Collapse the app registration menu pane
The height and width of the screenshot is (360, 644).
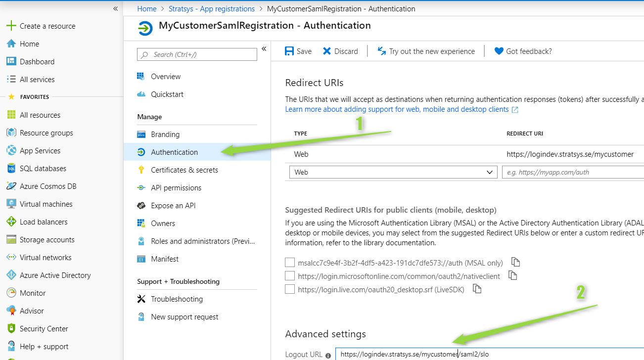click(x=264, y=48)
